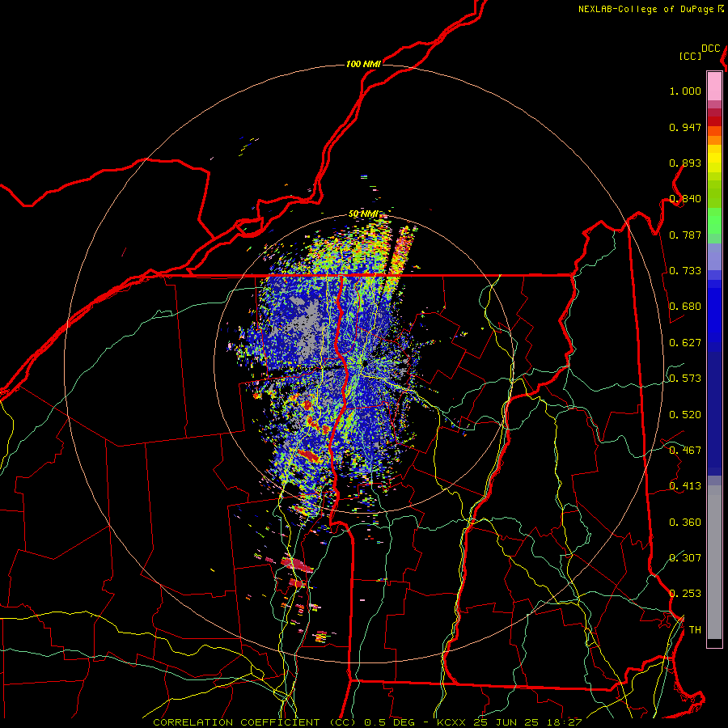Click the KCXX station identifier in the caption
The height and width of the screenshot is (728, 728).
(451, 722)
